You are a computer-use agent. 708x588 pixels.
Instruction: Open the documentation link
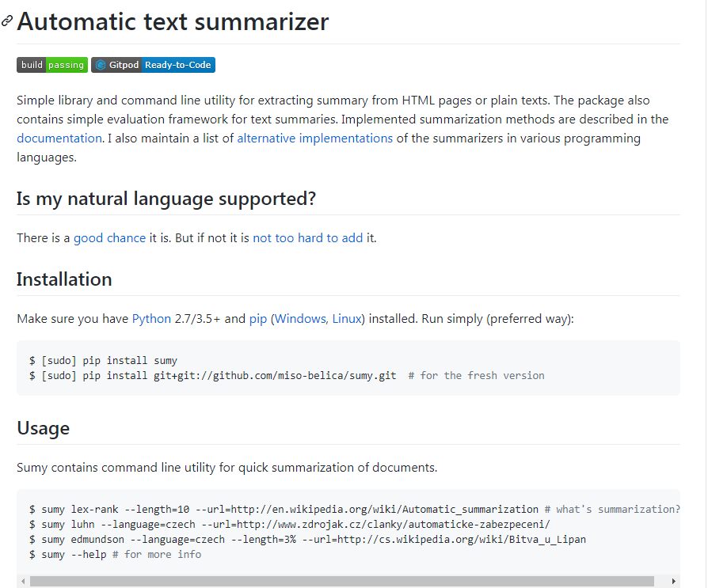[x=59, y=138]
